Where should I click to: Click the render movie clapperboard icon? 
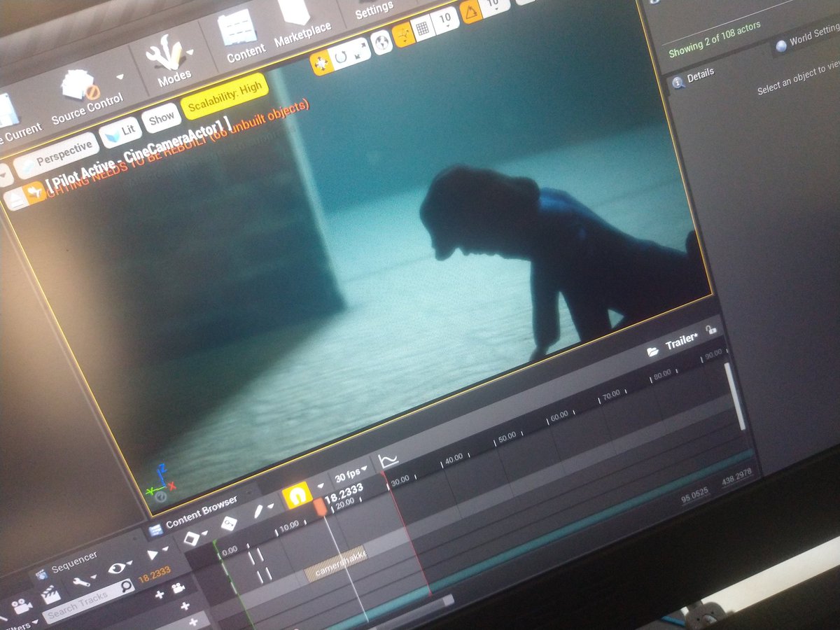[51, 595]
